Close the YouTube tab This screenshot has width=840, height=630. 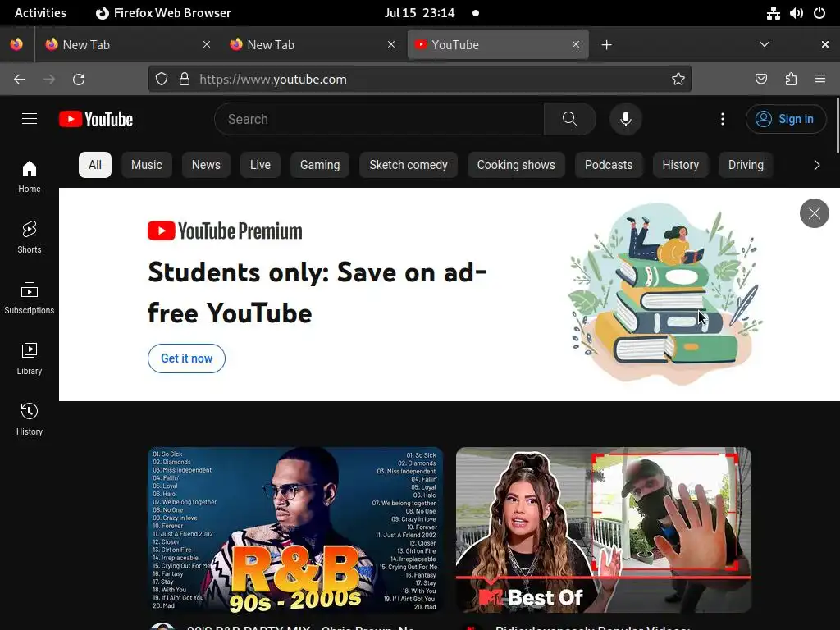point(576,44)
